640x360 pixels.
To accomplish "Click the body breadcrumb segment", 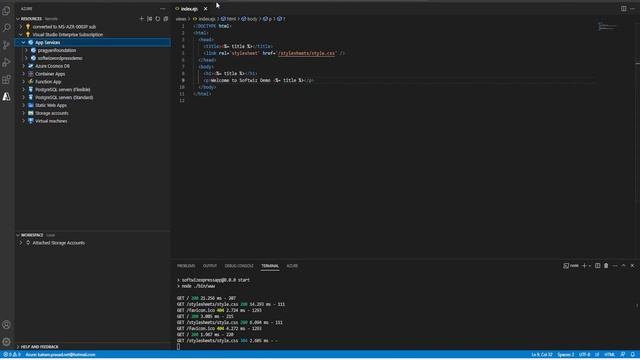I will coord(252,19).
